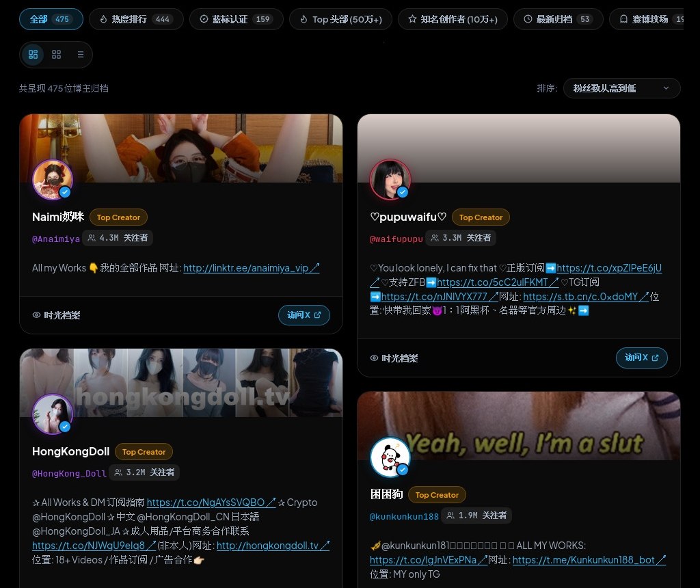Click HongKongDoll banner image
The image size is (700, 588).
[180, 383]
